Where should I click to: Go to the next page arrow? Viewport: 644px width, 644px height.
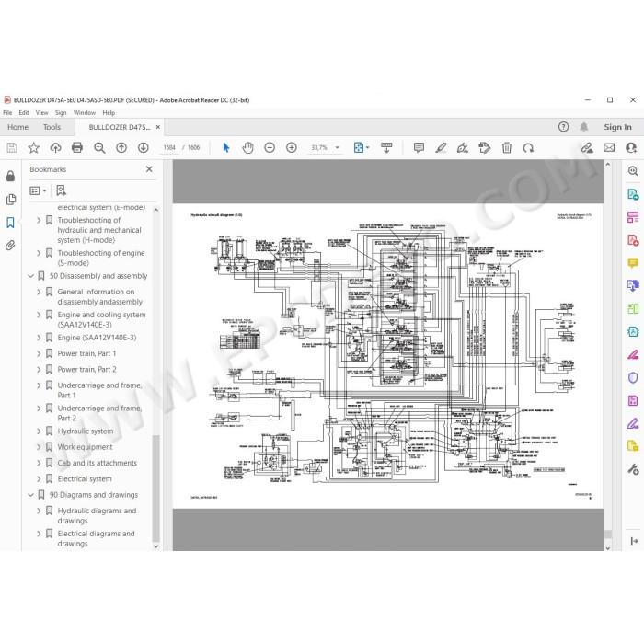pos(143,147)
